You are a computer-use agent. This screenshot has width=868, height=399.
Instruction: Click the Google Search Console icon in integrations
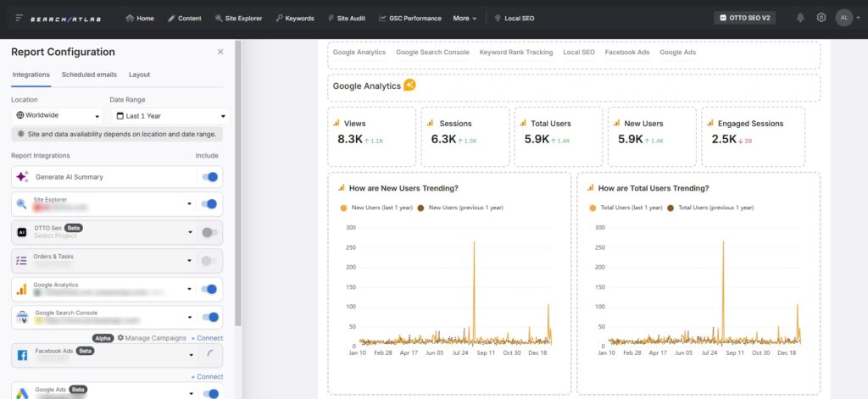click(x=22, y=317)
